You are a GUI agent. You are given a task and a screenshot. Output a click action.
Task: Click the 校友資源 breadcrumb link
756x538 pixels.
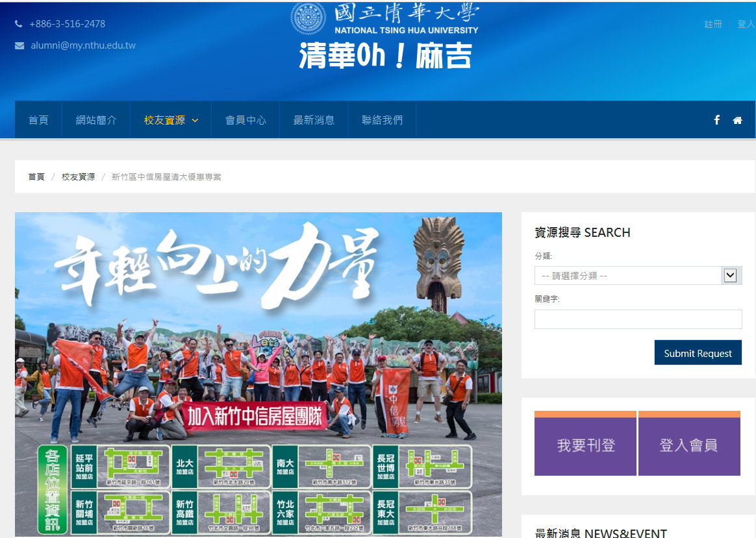(x=78, y=177)
